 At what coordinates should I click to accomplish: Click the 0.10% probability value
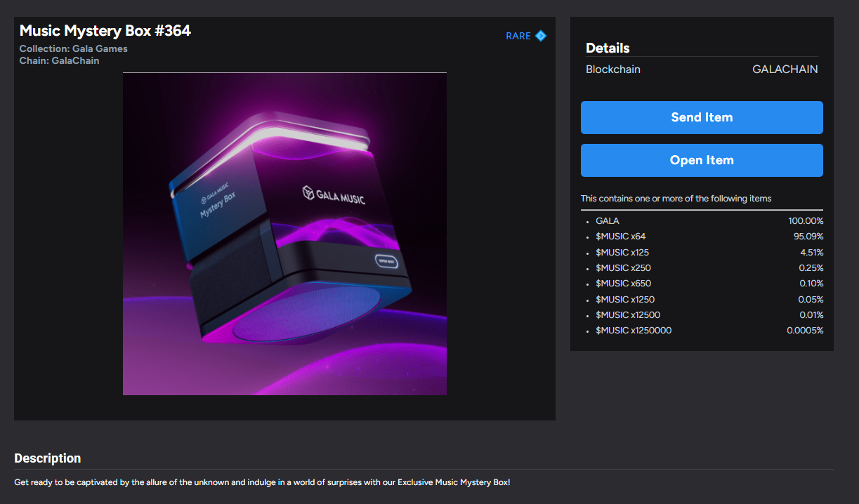click(811, 284)
